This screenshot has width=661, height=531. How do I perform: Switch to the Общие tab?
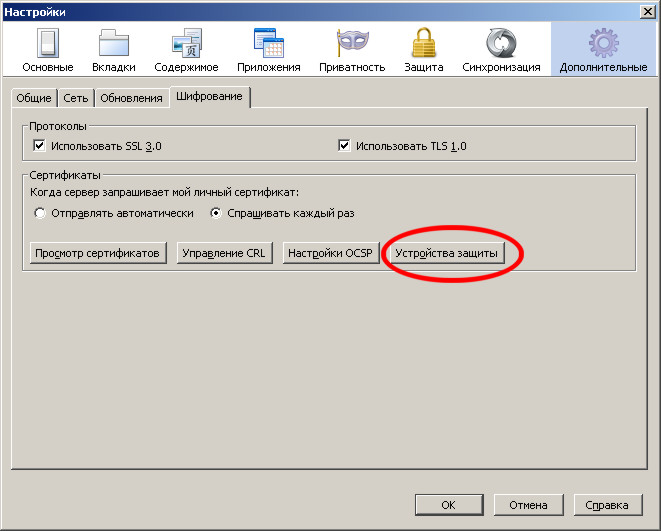[31, 98]
